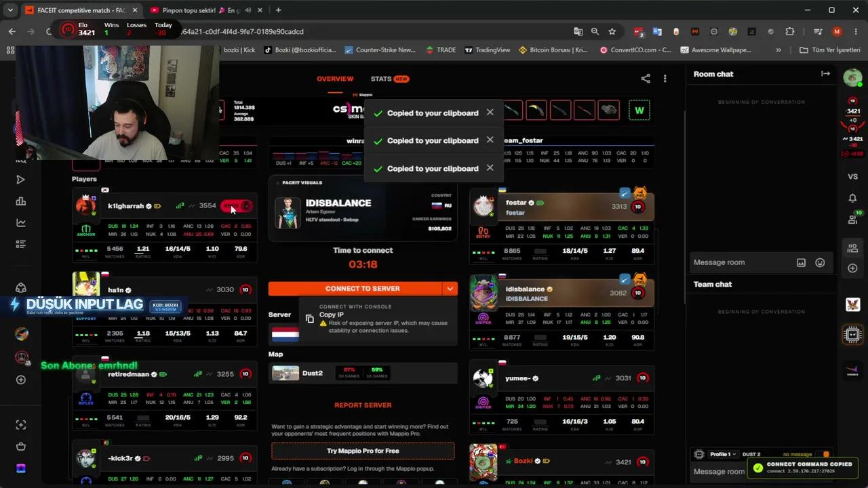Open the share match icon

[646, 79]
